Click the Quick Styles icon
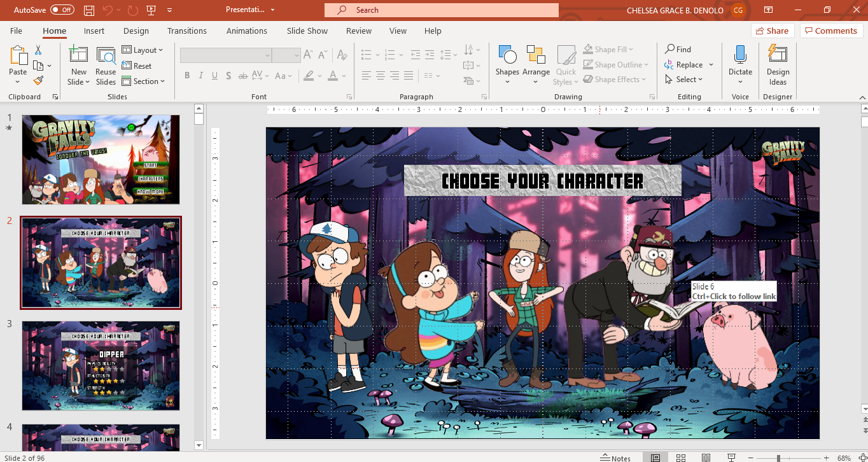 click(x=566, y=55)
